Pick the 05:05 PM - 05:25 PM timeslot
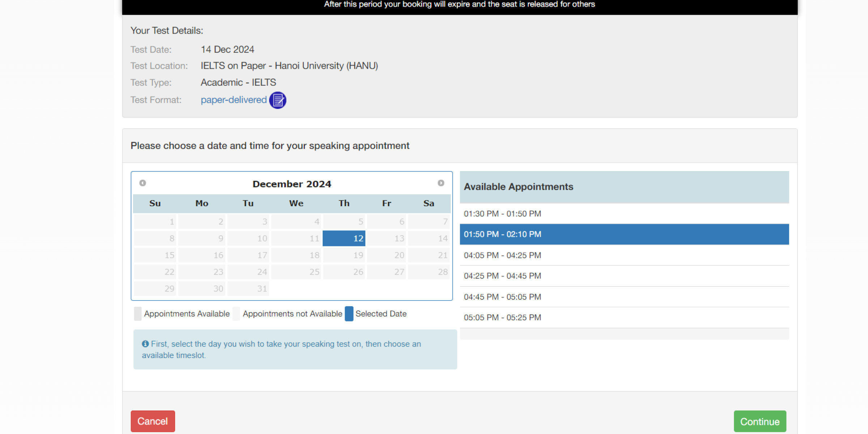This screenshot has width=868, height=434. pos(624,318)
